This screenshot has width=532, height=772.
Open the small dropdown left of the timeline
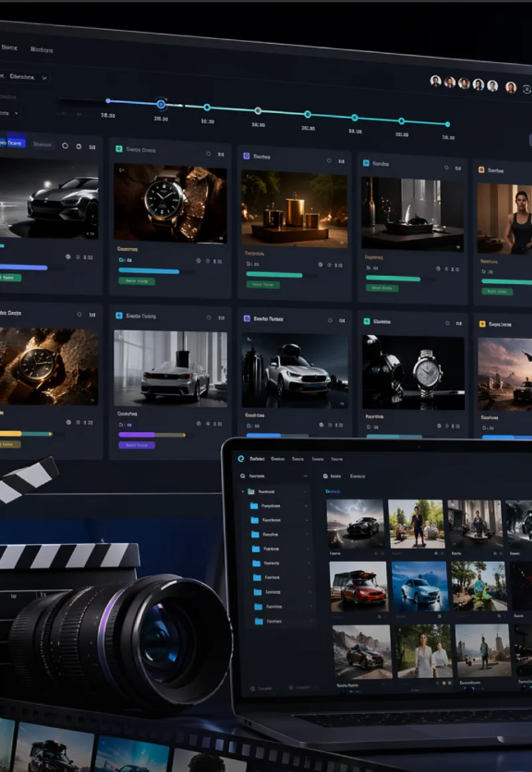point(10,112)
